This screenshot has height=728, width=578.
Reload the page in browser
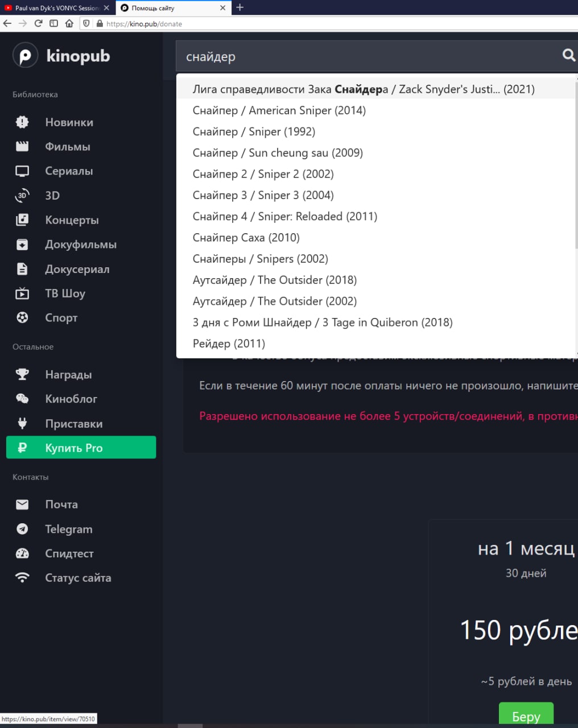(x=38, y=23)
